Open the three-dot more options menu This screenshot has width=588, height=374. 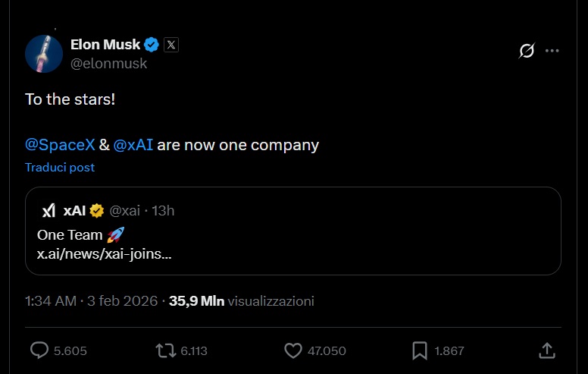coord(552,51)
